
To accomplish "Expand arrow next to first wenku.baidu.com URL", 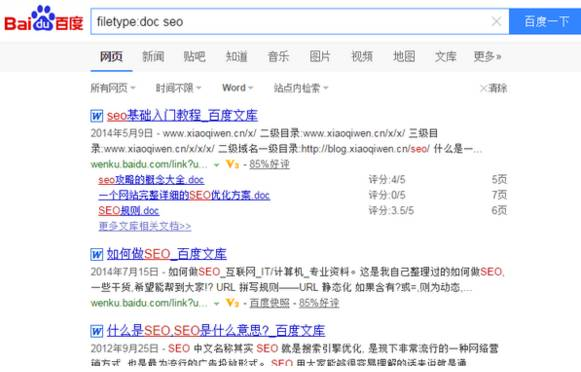I will 217,165.
